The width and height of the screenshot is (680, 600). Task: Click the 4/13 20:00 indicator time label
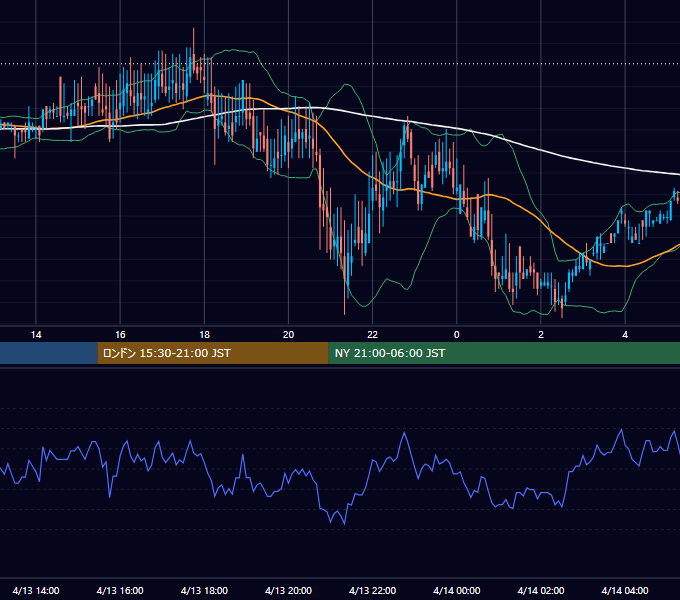[288, 590]
